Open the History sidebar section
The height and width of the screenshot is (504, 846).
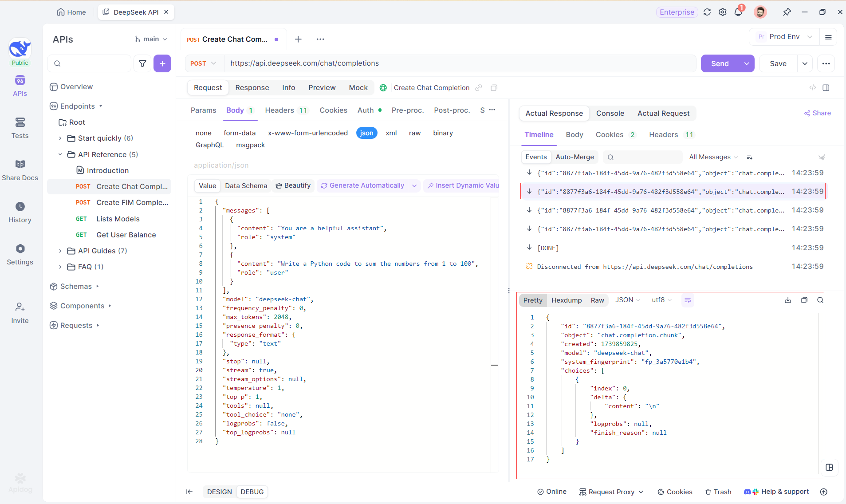(20, 212)
